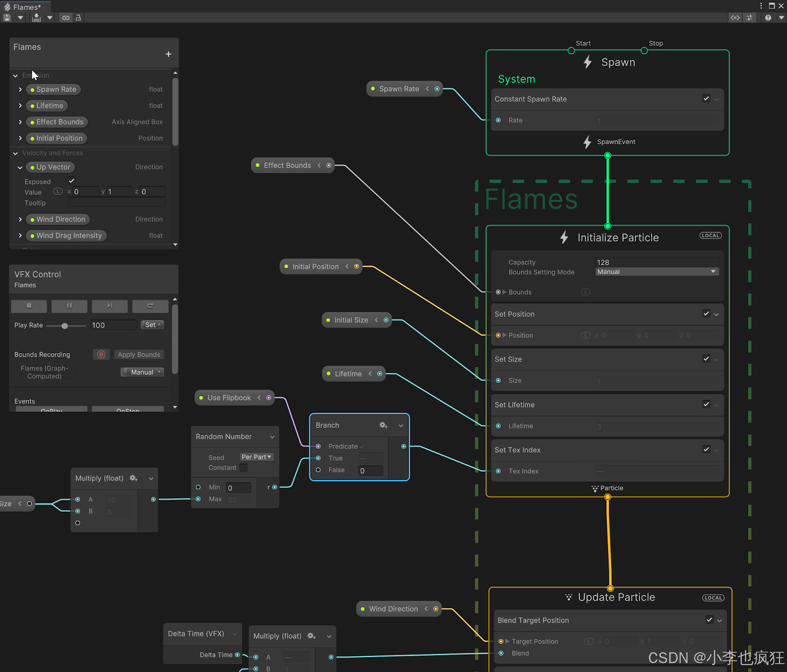The width and height of the screenshot is (787, 672).
Task: Collapse the Branch node chevron
Action: (x=401, y=426)
